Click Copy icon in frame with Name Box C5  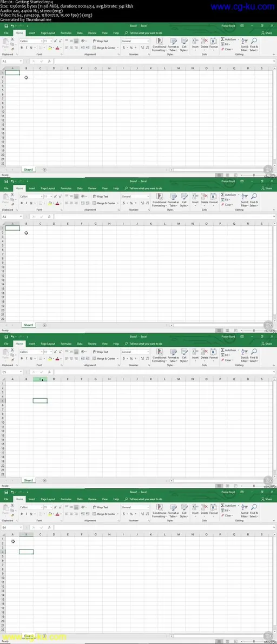[12, 355]
